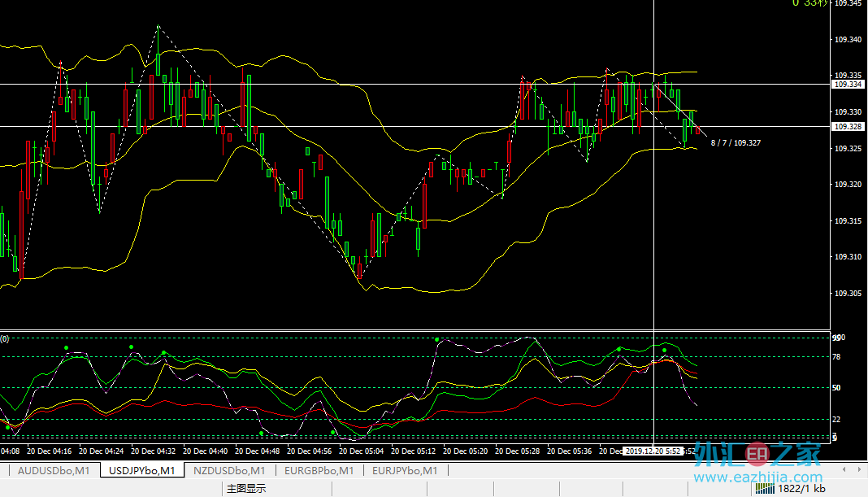This screenshot has width=868, height=497.
Task: Click the 20 Dec 04:16 time label
Action: click(50, 451)
